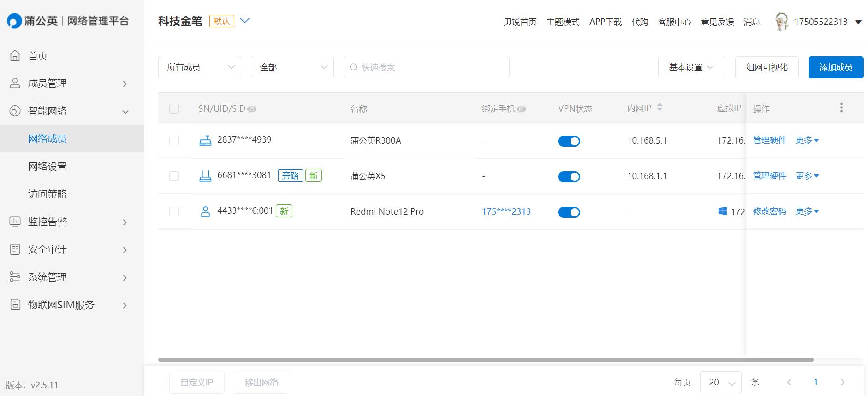This screenshot has width=868, height=396.
Task: Click 修改密码 for Redmi Note12 Pro
Action: tap(769, 211)
